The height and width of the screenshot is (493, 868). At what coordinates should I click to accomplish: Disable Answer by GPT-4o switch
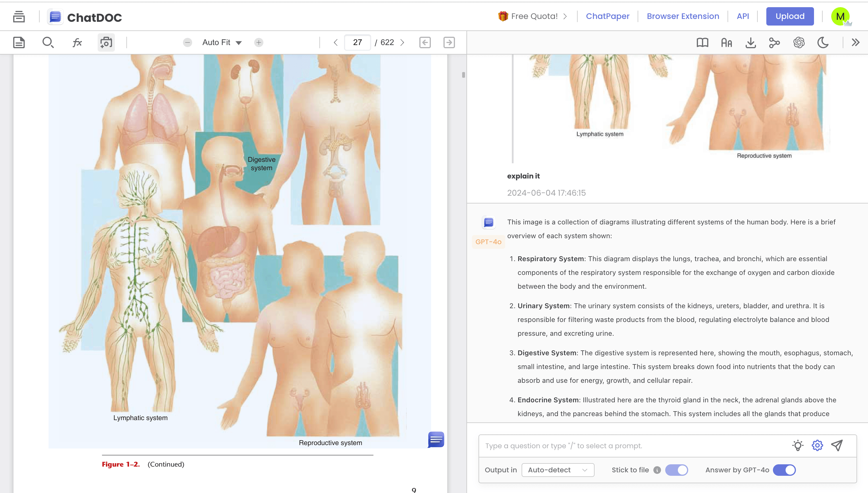[x=784, y=470]
